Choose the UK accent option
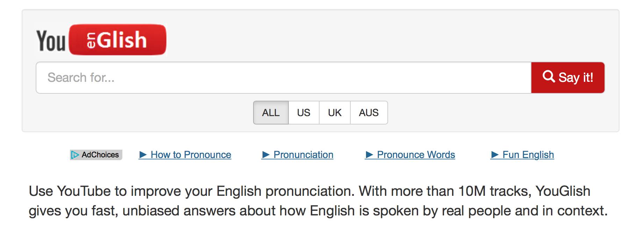Viewport: 644px width, 228px height. (x=335, y=113)
